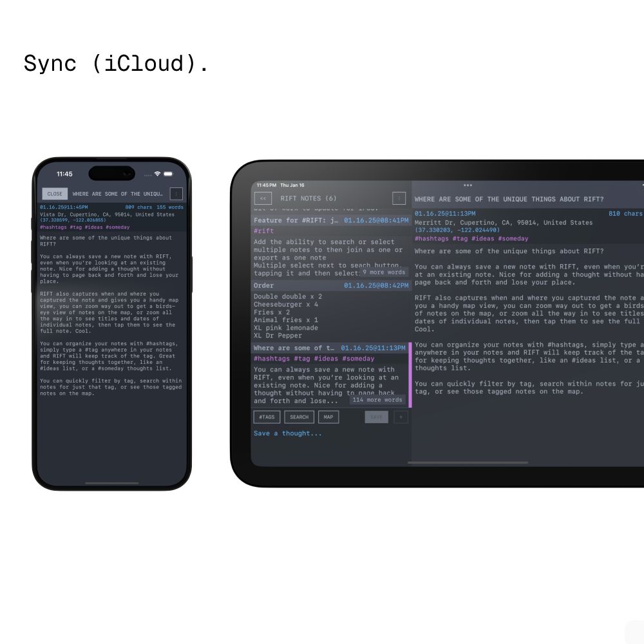Tap the home indicator bar on the phone

pos(111,483)
